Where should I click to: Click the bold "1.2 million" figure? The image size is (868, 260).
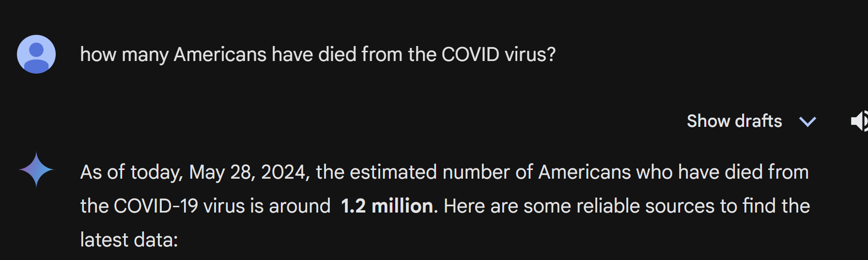click(x=387, y=206)
